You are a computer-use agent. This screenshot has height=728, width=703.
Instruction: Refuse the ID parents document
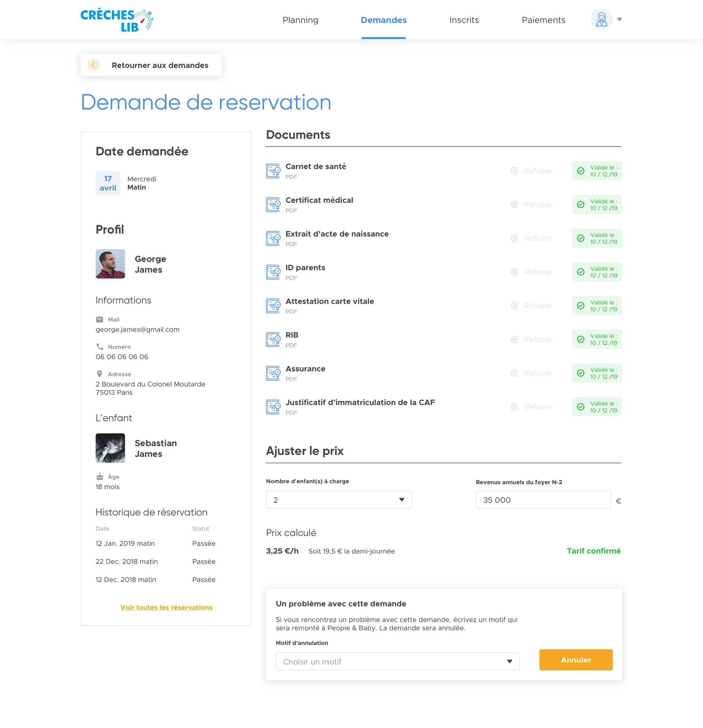[531, 272]
